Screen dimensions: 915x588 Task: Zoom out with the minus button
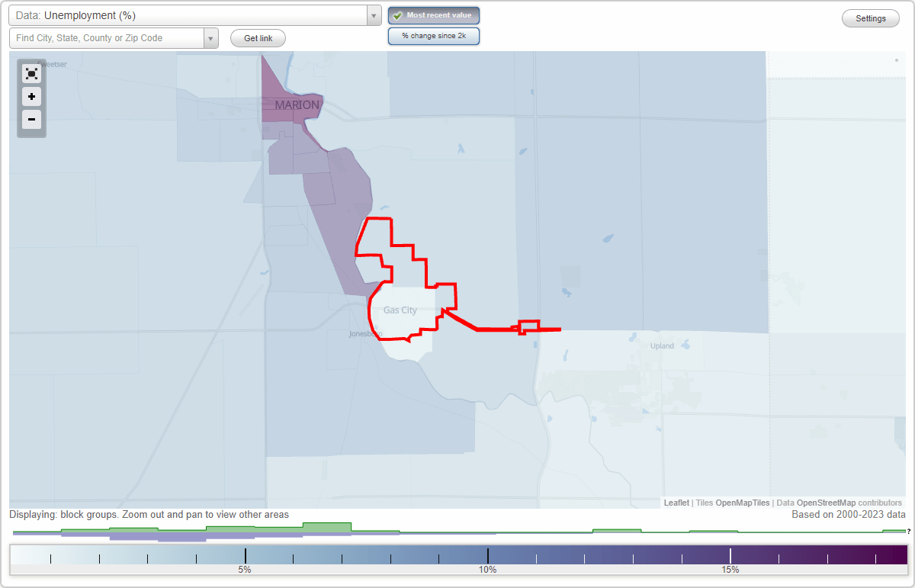(x=31, y=119)
